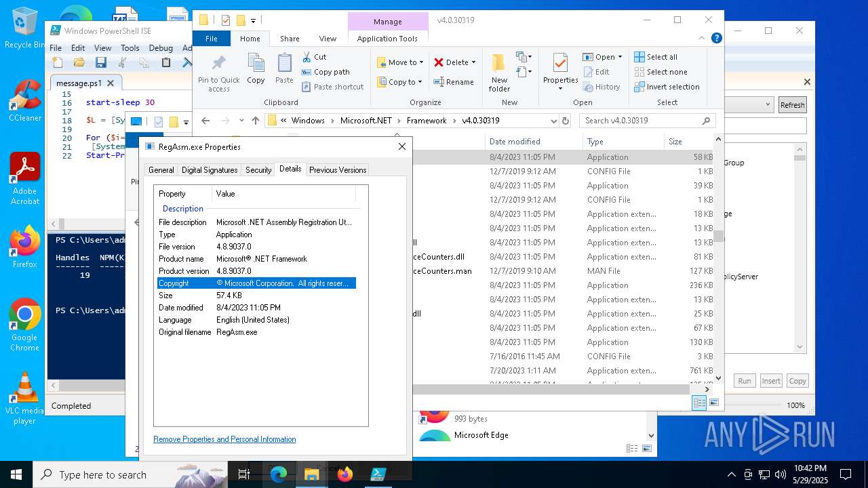Click Search v4.0.30319 field
This screenshot has height=488, width=868.
647,121
